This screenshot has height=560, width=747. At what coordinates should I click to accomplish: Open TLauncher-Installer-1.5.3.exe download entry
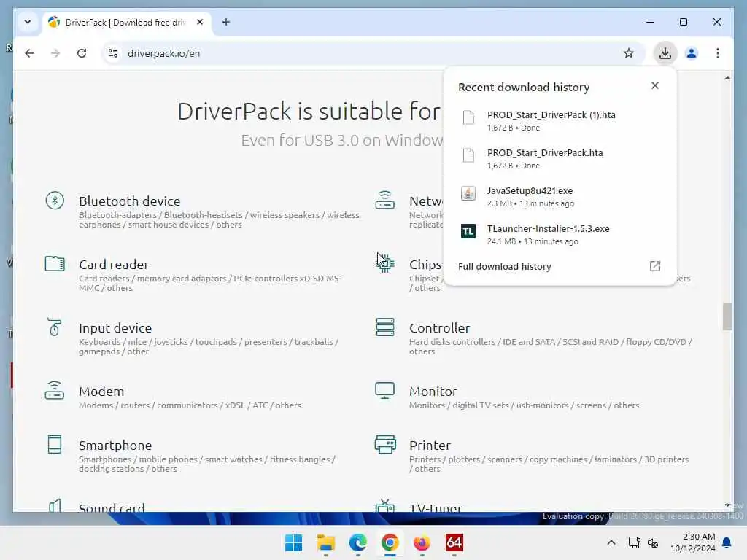[560, 235]
